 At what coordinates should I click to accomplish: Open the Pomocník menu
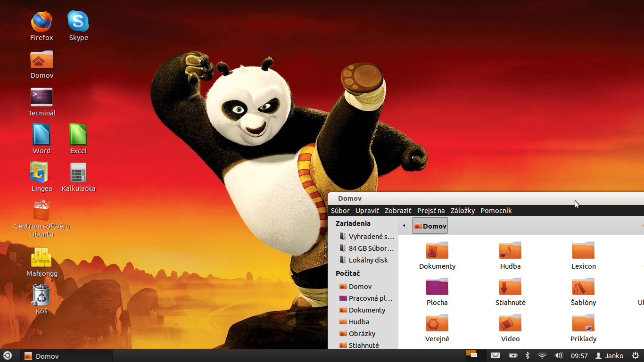click(496, 211)
